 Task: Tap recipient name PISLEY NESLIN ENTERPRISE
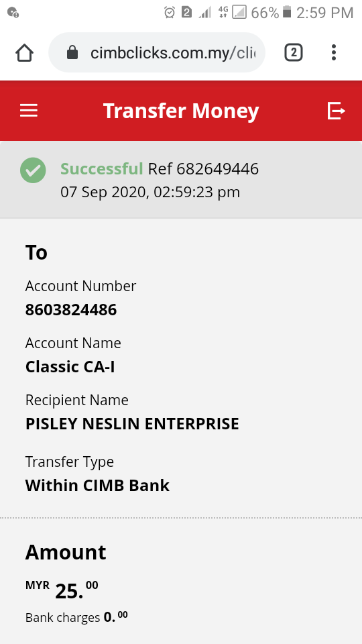coord(132,424)
